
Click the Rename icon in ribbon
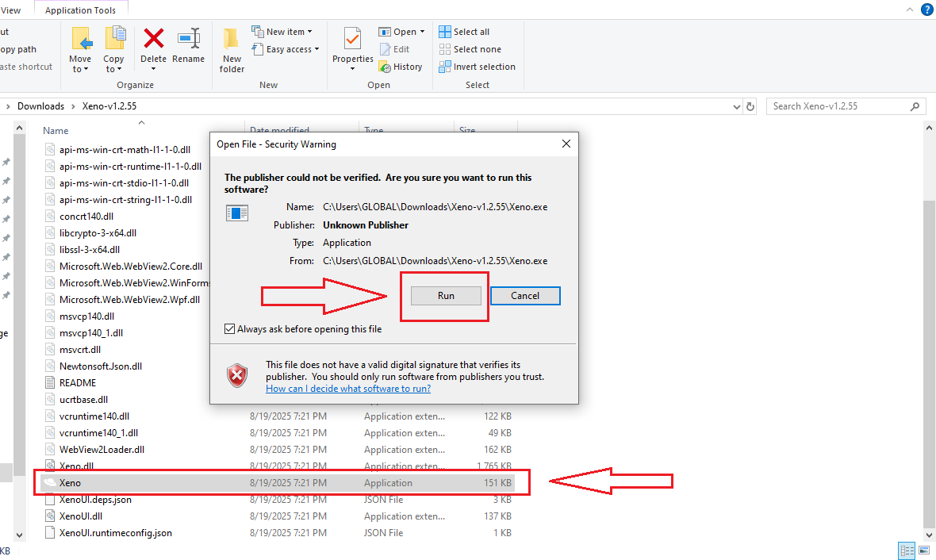coord(189,39)
